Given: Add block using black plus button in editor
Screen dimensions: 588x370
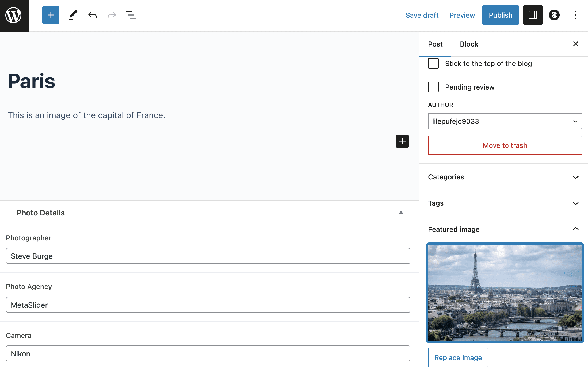Looking at the screenshot, I should (402, 141).
